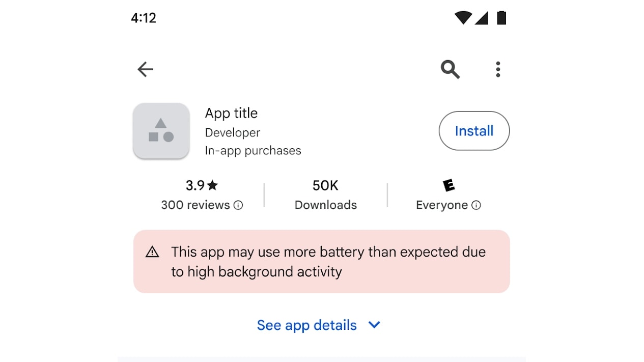The image size is (644, 362).
Task: Select the ratings section showing 300 reviews
Action: 202,194
